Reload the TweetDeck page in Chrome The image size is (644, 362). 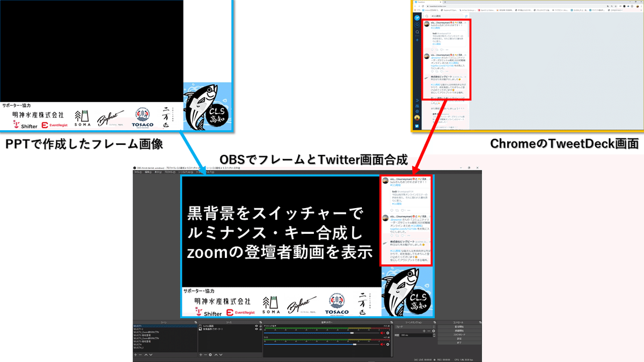[x=423, y=6]
